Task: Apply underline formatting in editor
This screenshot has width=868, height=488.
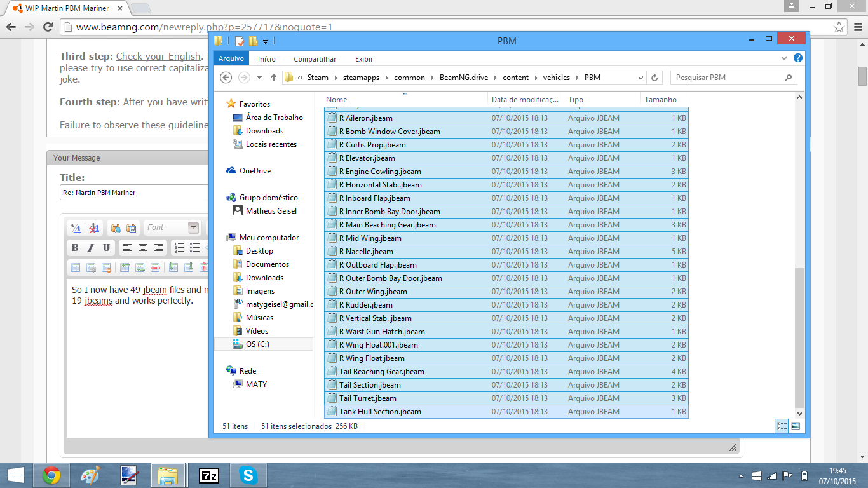Action: coord(106,248)
